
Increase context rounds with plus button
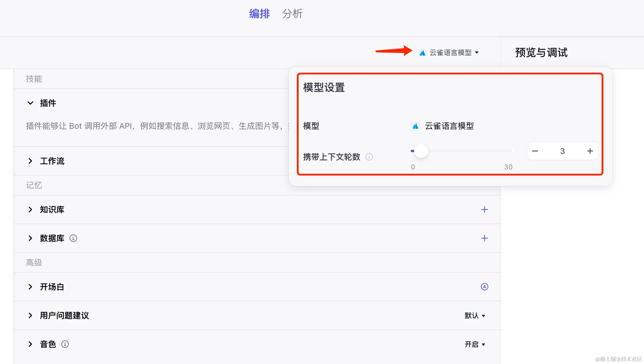(x=590, y=151)
